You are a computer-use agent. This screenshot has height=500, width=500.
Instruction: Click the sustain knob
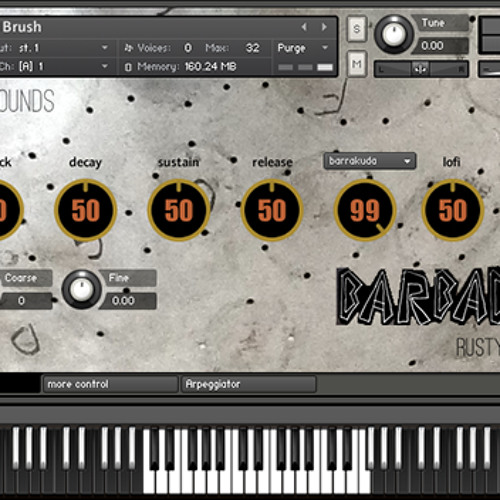pos(179,210)
